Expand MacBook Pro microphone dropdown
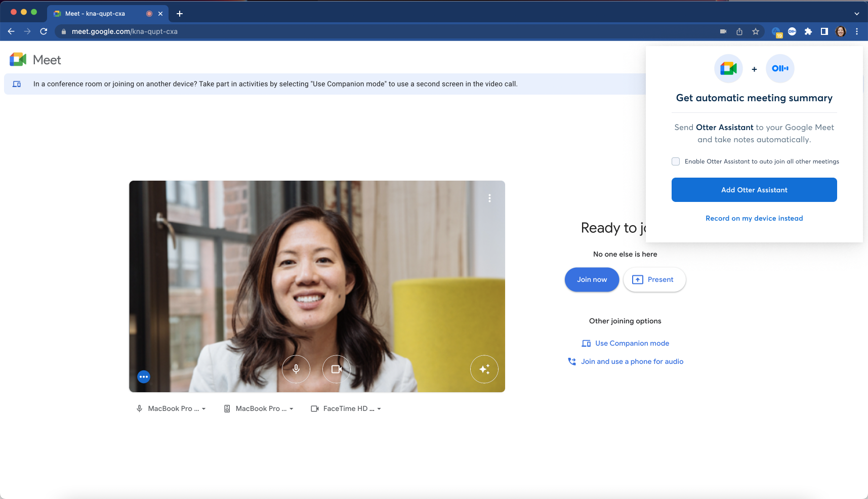868x499 pixels. pyautogui.click(x=171, y=408)
